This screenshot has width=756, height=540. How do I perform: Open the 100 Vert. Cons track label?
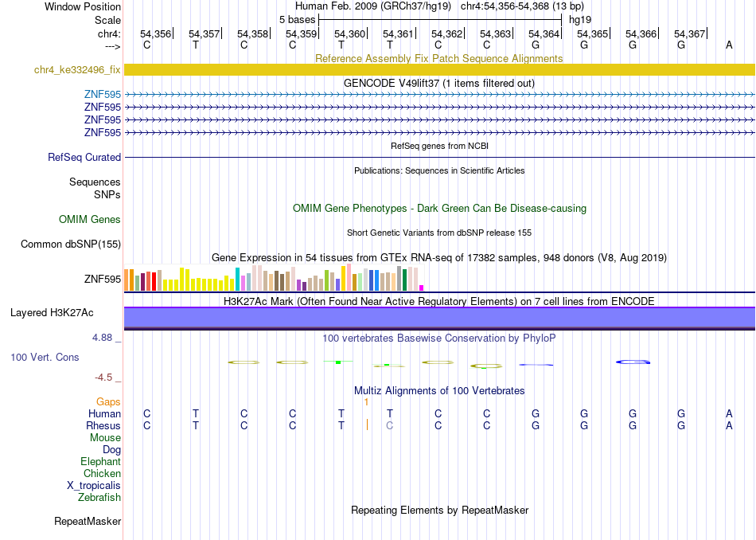(45, 358)
